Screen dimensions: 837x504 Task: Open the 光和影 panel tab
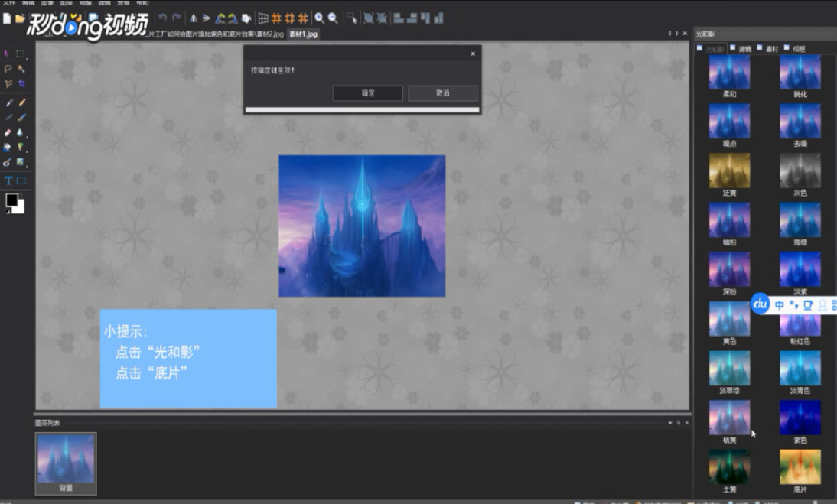(711, 48)
